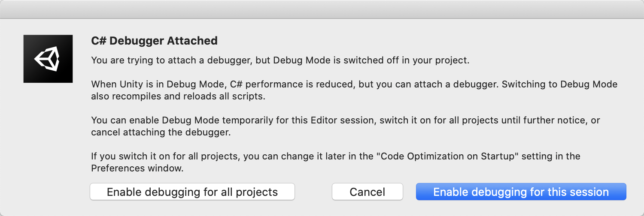Click the "C# Debugger Attached" heading
This screenshot has height=216, width=644.
click(x=154, y=41)
